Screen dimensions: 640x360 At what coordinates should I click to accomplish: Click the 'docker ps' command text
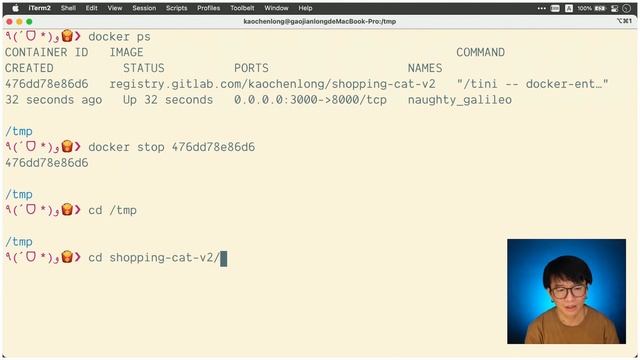tap(119, 37)
